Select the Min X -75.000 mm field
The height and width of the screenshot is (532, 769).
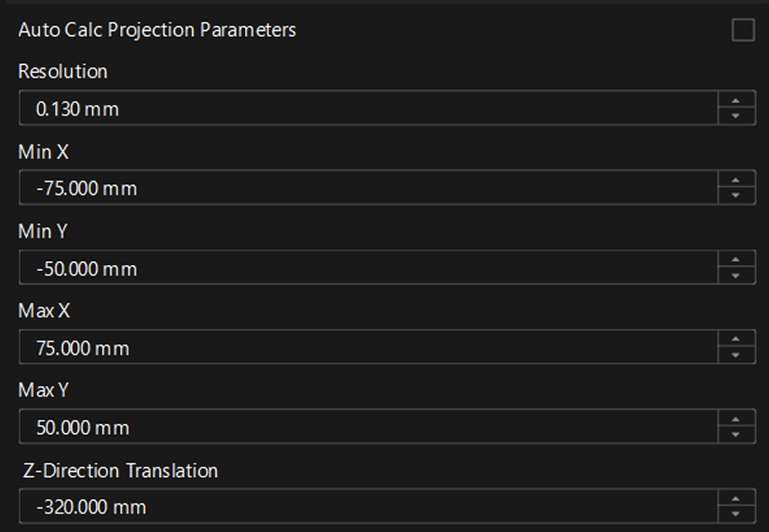pyautogui.click(x=368, y=187)
